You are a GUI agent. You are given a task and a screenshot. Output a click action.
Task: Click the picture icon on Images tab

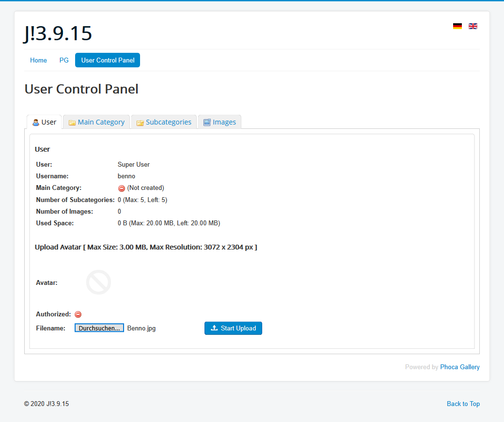[207, 123]
